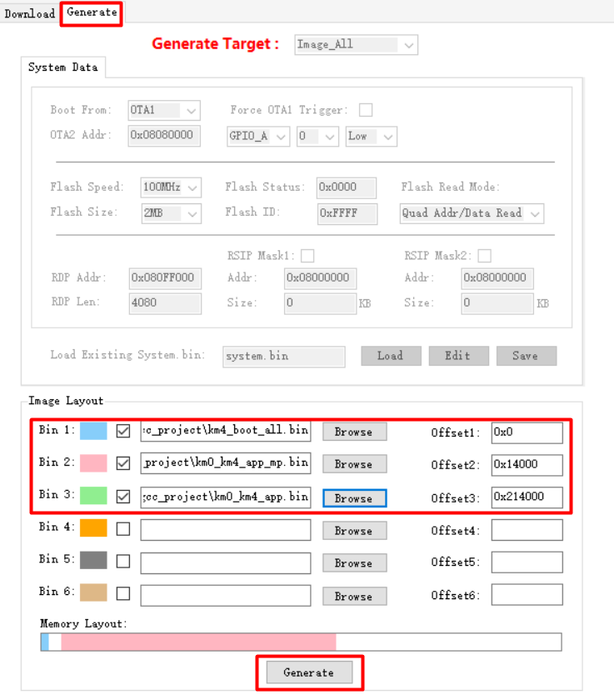Click the empty Offset4 field
614x700 pixels.
point(527,530)
